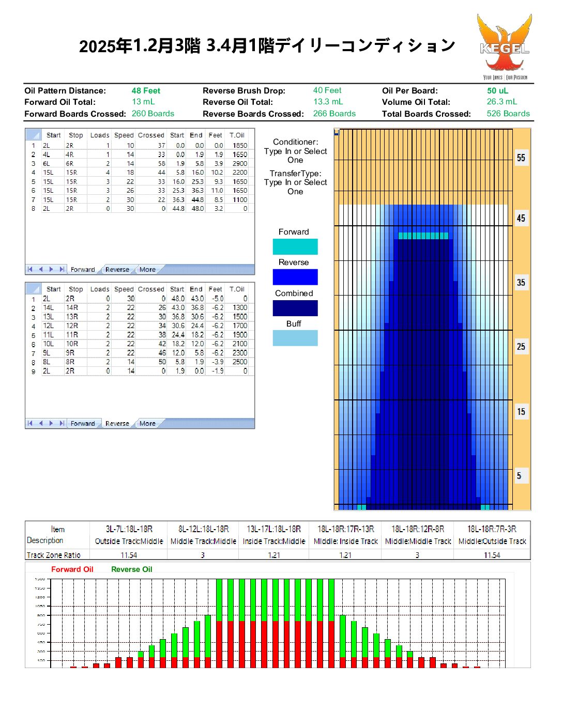Select the active Reverse tab under reverse loads table
The image size is (563, 728).
tap(117, 424)
